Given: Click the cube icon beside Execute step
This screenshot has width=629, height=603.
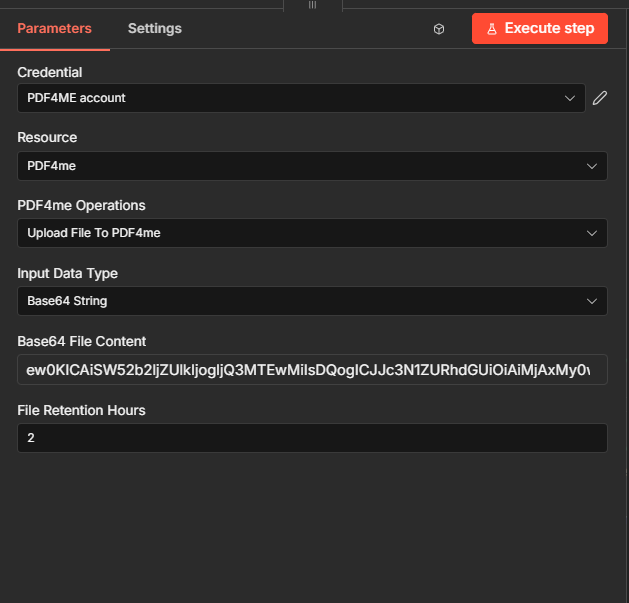Looking at the screenshot, I should (439, 29).
